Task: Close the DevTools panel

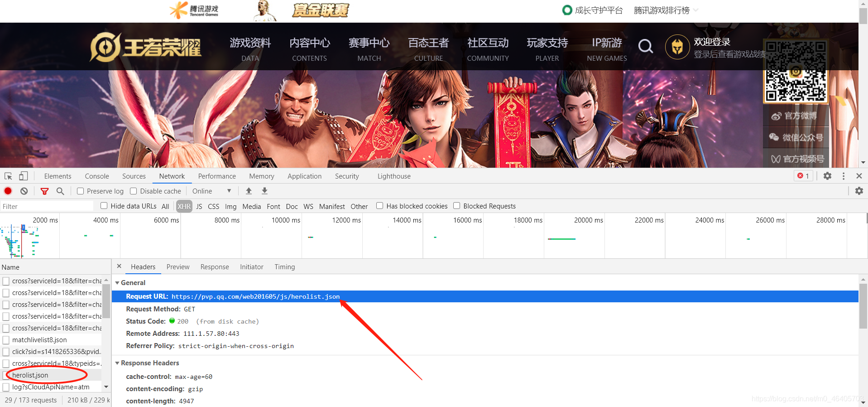Action: click(859, 176)
